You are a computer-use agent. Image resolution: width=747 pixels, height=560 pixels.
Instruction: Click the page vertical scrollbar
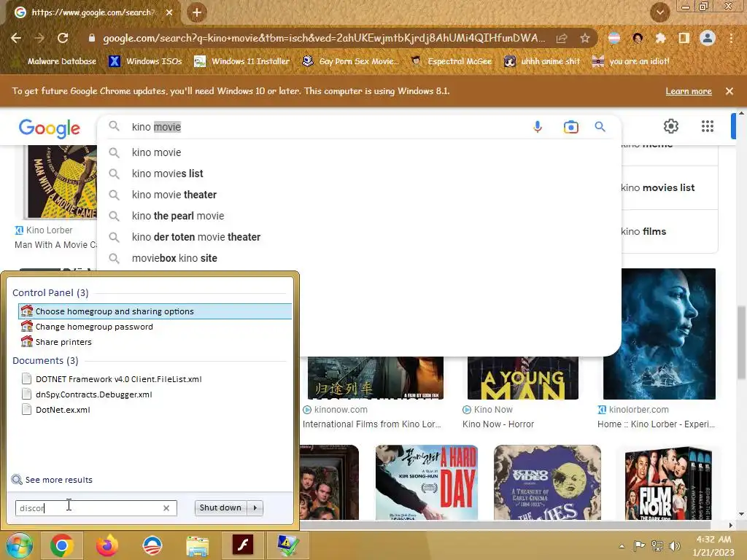pos(741,342)
